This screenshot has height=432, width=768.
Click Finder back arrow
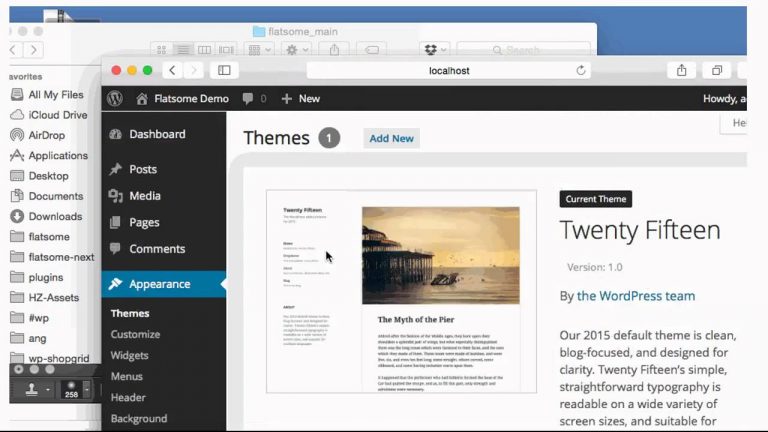[14, 50]
